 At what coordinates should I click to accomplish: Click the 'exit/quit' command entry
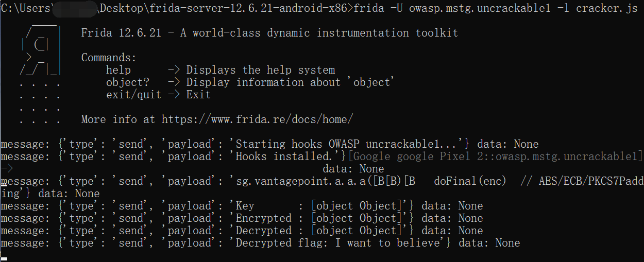(133, 95)
